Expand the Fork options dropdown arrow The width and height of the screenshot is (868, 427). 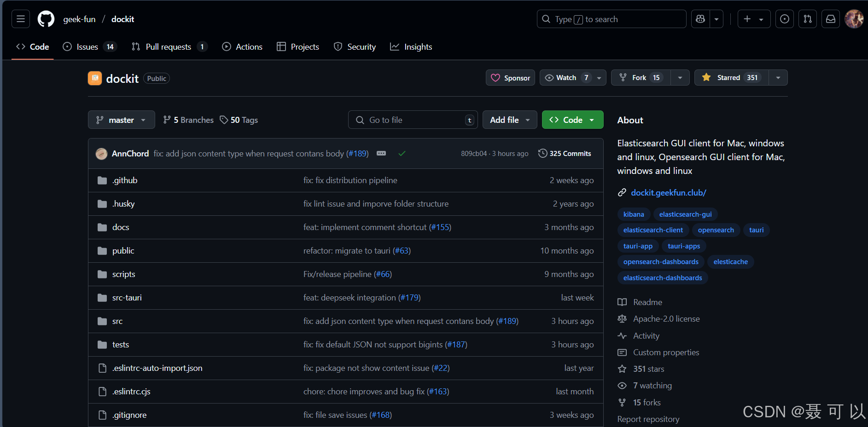point(680,78)
